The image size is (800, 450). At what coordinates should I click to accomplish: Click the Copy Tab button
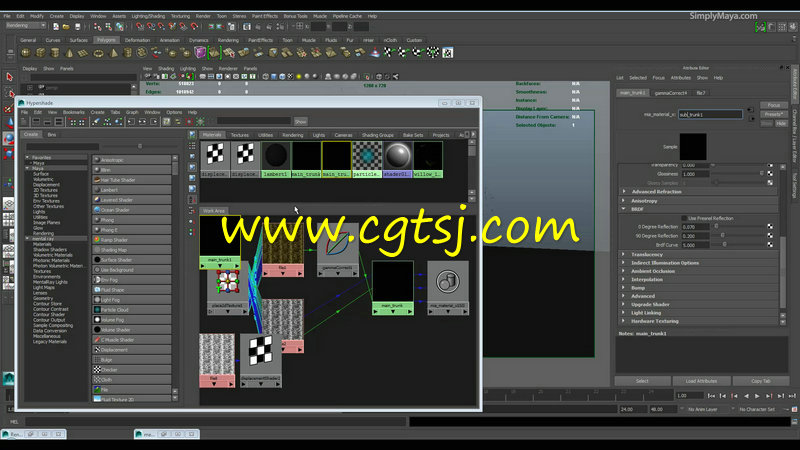761,381
